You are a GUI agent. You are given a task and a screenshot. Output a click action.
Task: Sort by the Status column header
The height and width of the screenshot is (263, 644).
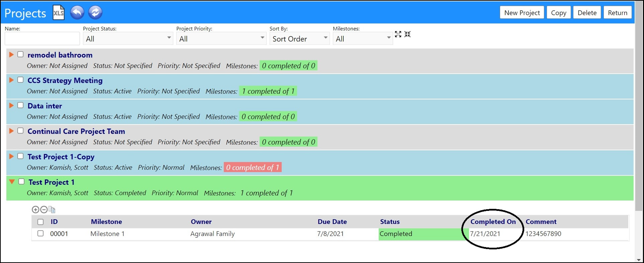(390, 222)
